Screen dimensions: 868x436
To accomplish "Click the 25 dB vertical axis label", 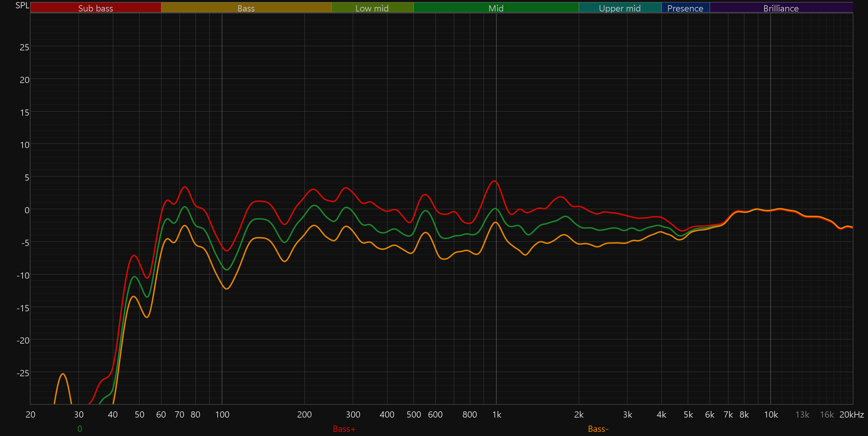I will click(x=24, y=47).
